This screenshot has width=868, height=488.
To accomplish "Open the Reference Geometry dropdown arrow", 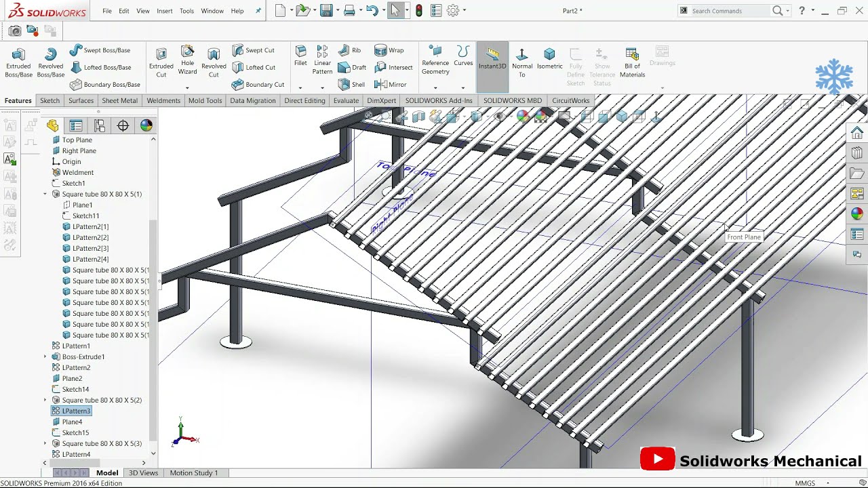I will (435, 87).
